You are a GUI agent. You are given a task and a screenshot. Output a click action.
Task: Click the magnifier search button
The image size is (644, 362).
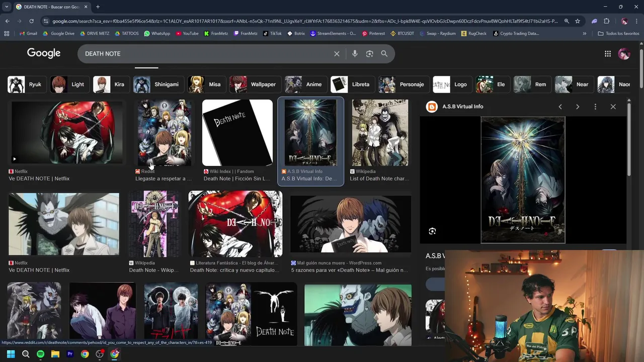click(384, 54)
